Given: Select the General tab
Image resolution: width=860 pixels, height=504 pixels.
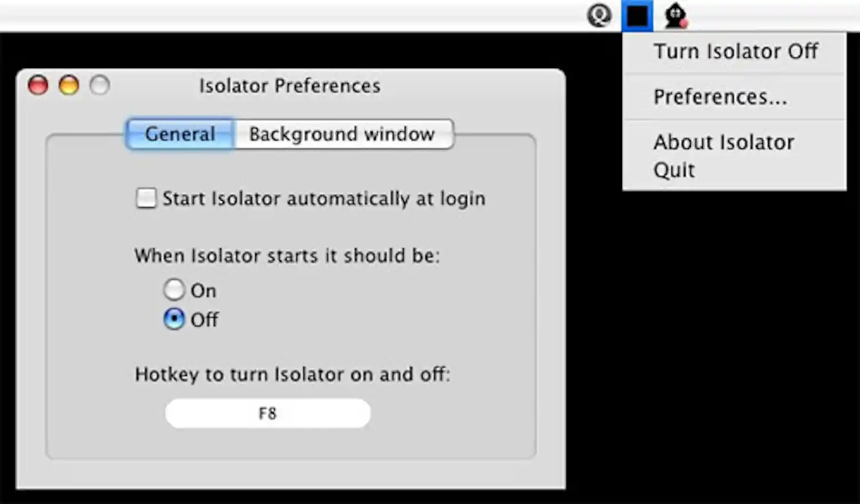Looking at the screenshot, I should click(x=179, y=134).
